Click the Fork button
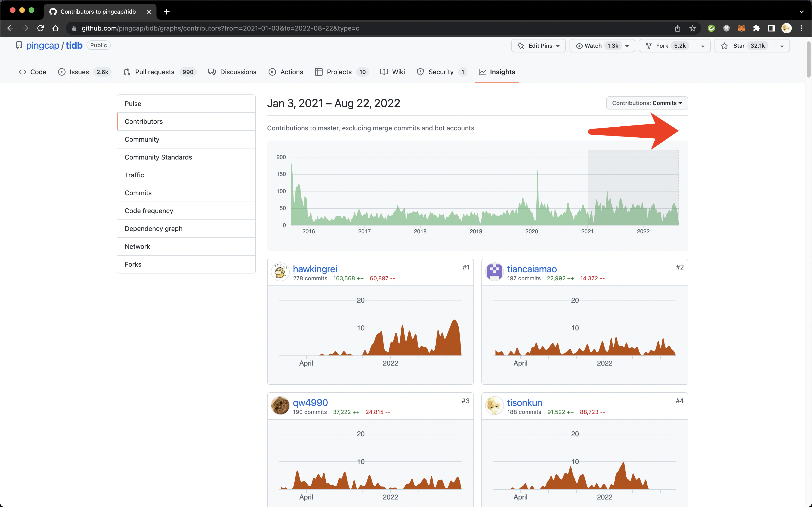The image size is (812, 507). [667, 46]
